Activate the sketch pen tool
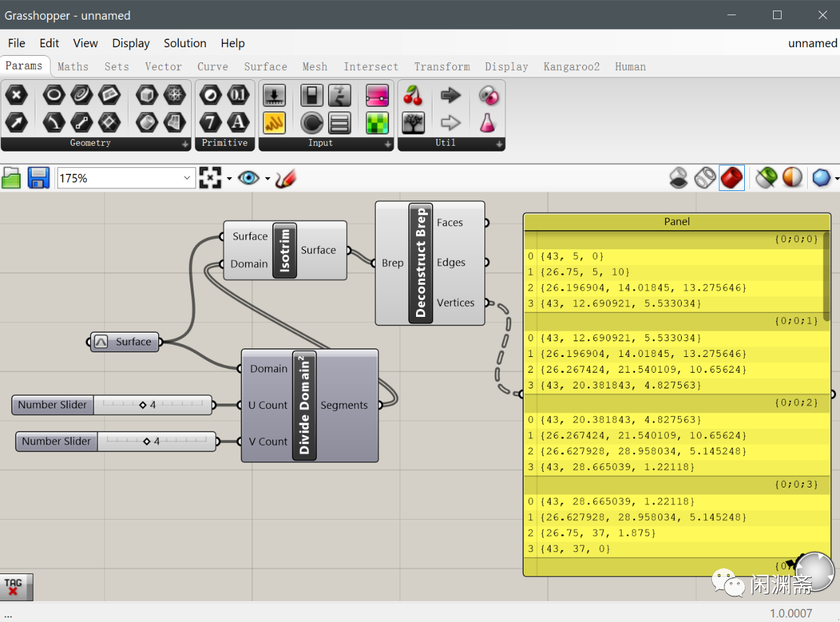Screen dimensions: 840x622 (x=285, y=178)
